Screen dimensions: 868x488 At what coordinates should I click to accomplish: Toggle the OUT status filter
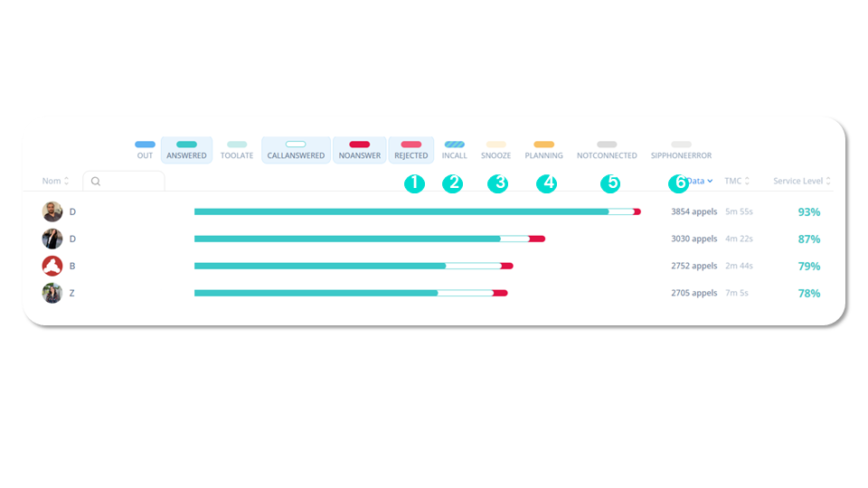tap(145, 150)
